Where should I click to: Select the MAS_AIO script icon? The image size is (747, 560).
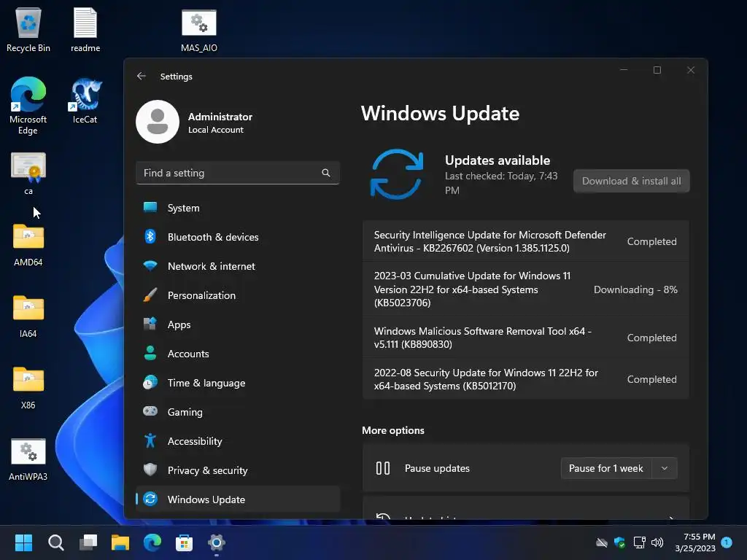pos(199,31)
